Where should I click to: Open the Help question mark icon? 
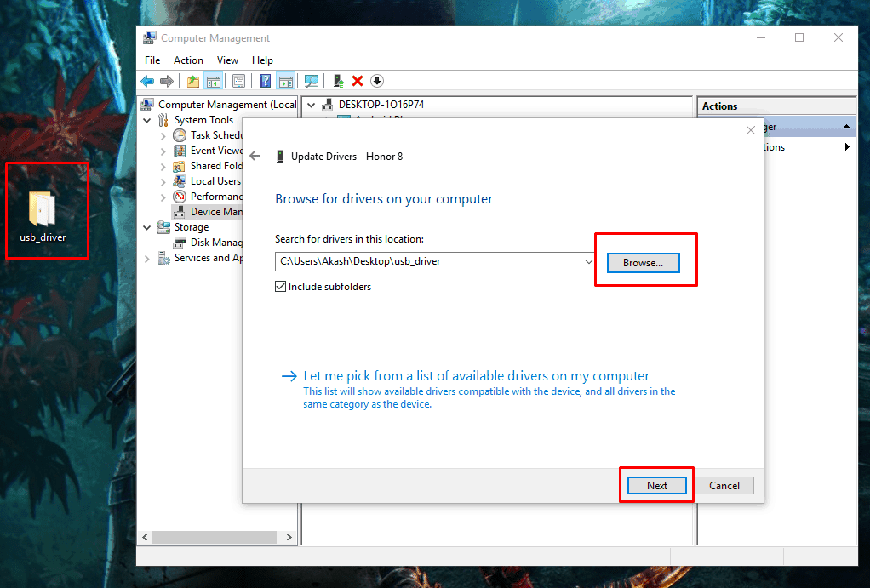click(265, 81)
